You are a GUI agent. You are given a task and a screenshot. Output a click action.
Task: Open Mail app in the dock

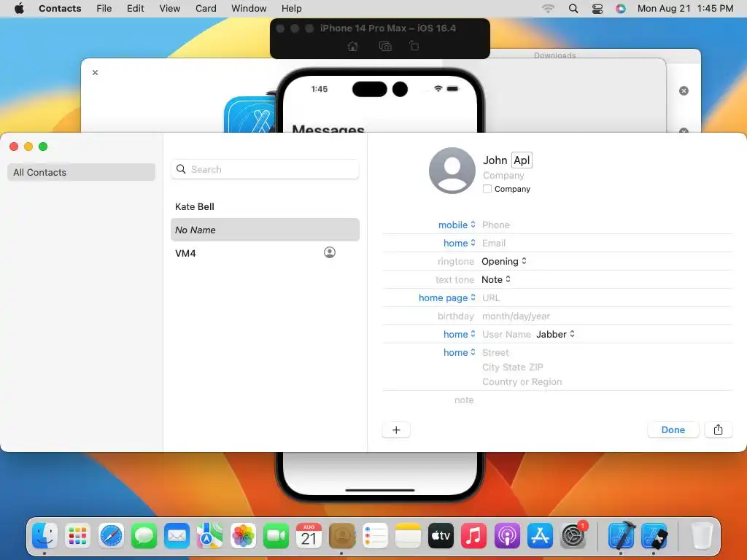coord(177,536)
